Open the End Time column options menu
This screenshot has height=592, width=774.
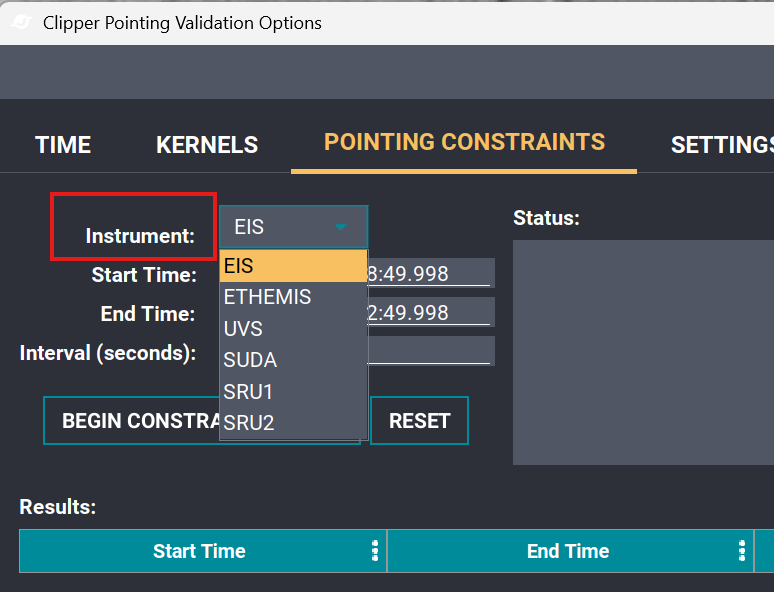(x=741, y=551)
